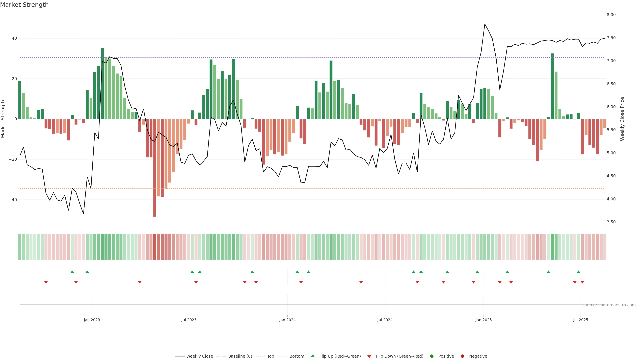Click the Market Strength chart title
The image size is (644, 362).
coord(24,5)
